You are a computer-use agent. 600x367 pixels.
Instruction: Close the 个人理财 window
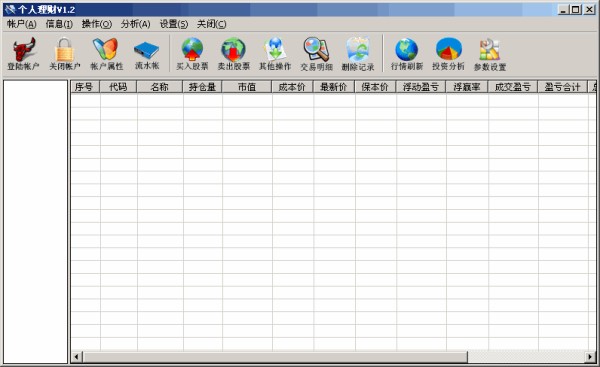tap(589, 10)
